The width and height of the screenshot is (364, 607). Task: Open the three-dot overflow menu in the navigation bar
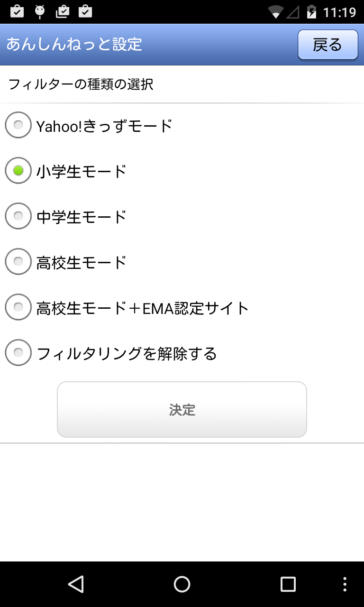345,584
